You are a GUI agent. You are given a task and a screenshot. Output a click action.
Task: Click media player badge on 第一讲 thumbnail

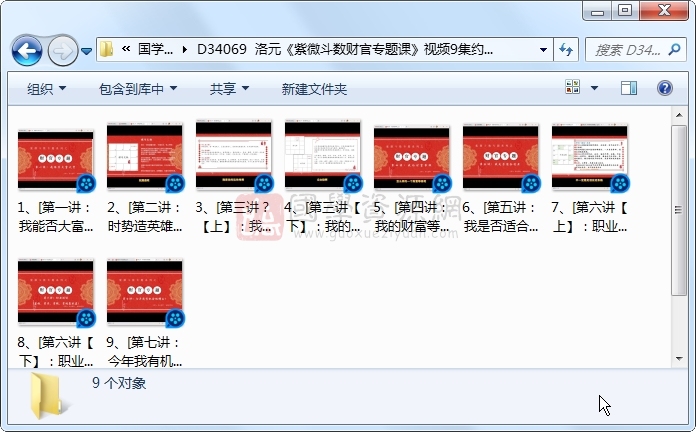pos(86,184)
